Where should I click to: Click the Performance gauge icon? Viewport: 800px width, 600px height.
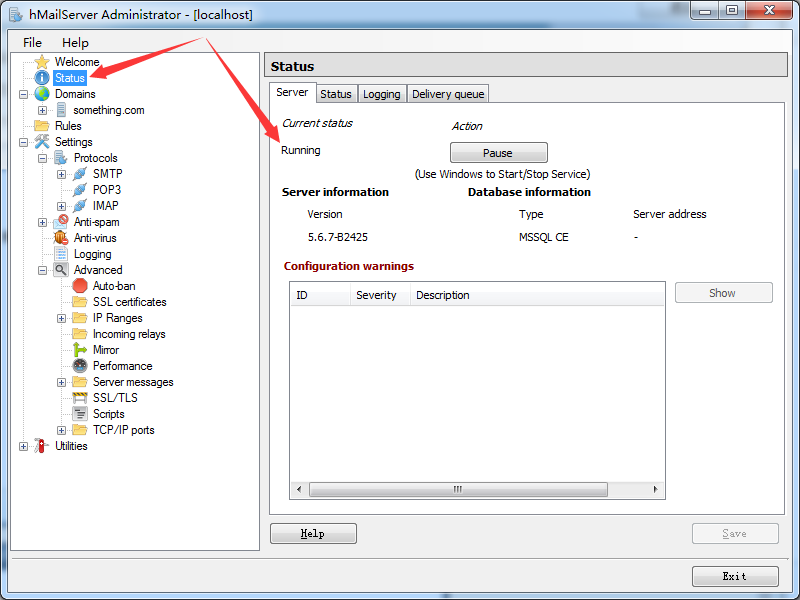click(x=80, y=366)
